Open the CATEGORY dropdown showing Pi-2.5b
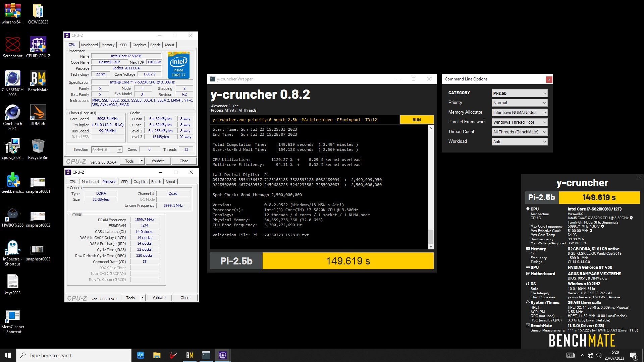The height and width of the screenshot is (362, 644). point(520,93)
